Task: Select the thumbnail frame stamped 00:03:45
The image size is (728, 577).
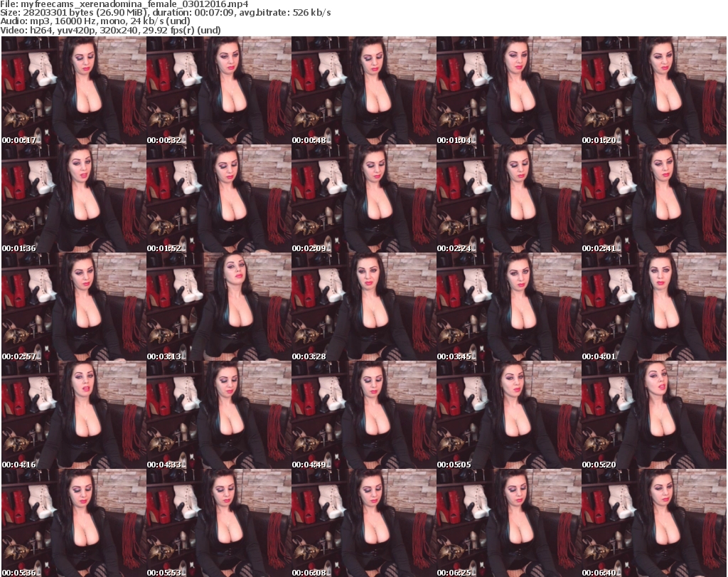Action: 508,307
